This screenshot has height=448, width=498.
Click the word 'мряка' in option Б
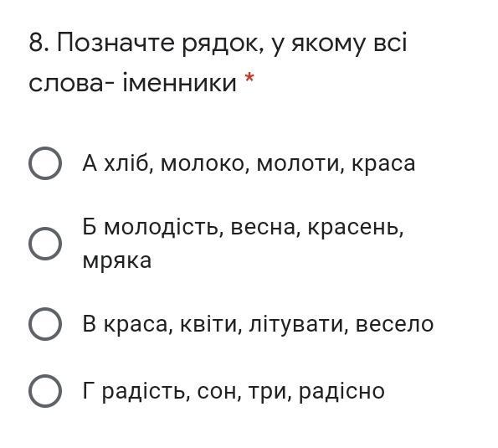[x=117, y=262]
